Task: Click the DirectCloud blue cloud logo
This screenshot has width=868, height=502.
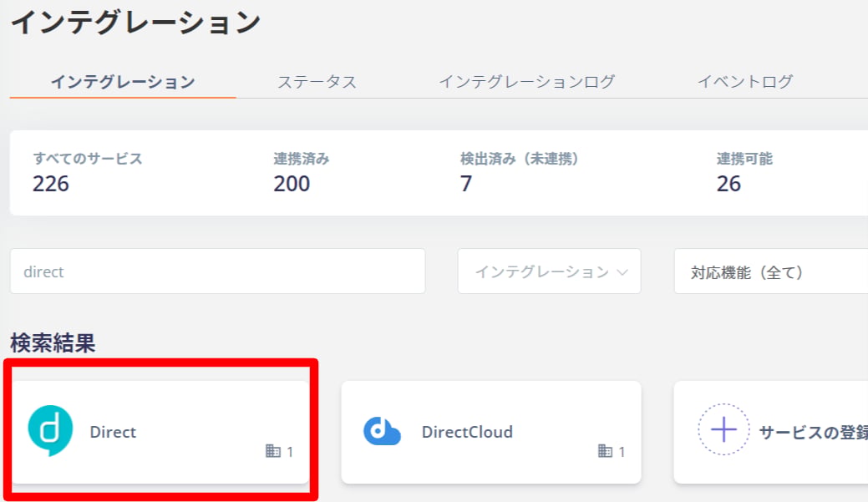Action: point(382,431)
